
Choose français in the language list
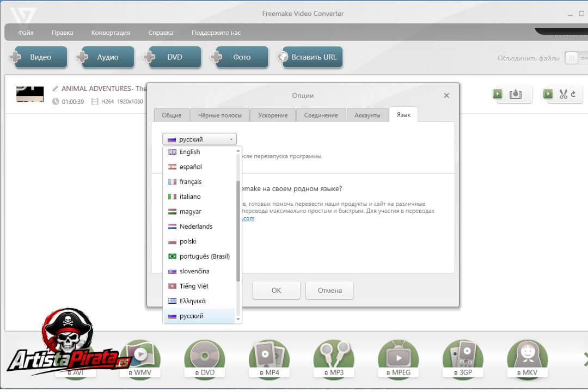point(200,181)
